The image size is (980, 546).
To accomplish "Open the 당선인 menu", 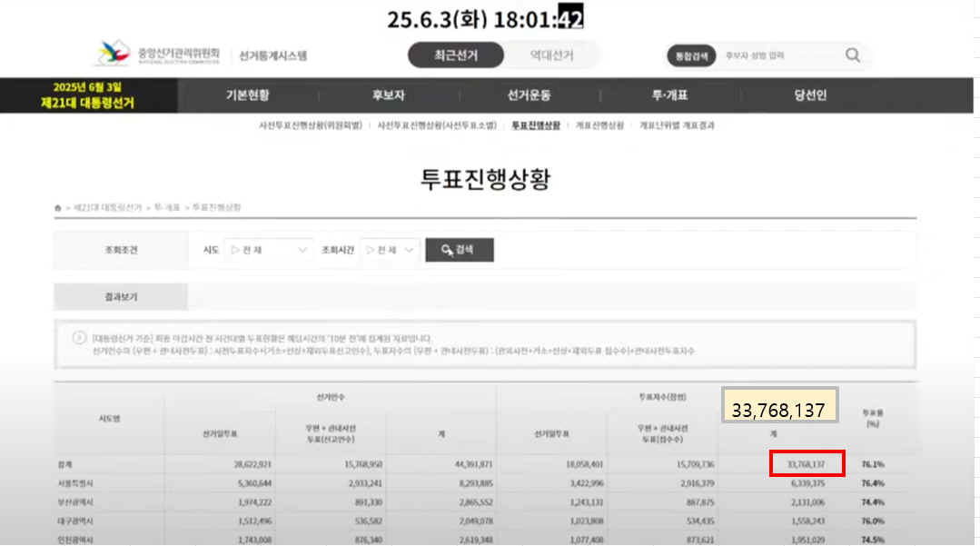I will click(810, 95).
